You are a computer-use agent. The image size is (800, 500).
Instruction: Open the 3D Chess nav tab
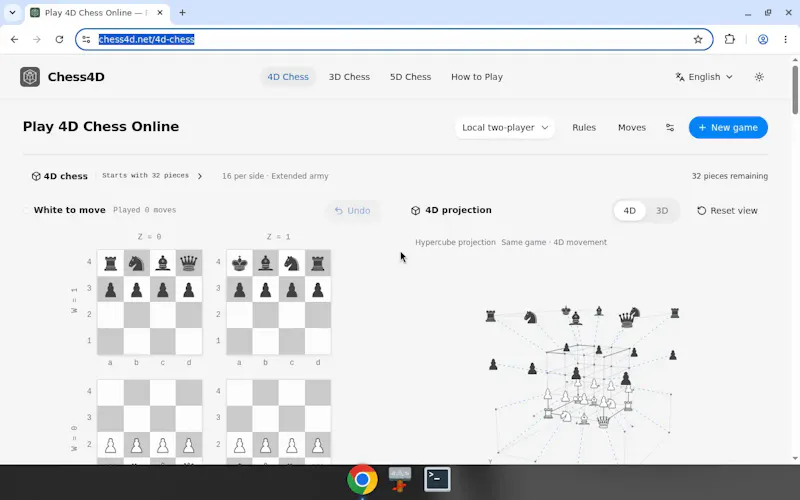click(x=349, y=77)
